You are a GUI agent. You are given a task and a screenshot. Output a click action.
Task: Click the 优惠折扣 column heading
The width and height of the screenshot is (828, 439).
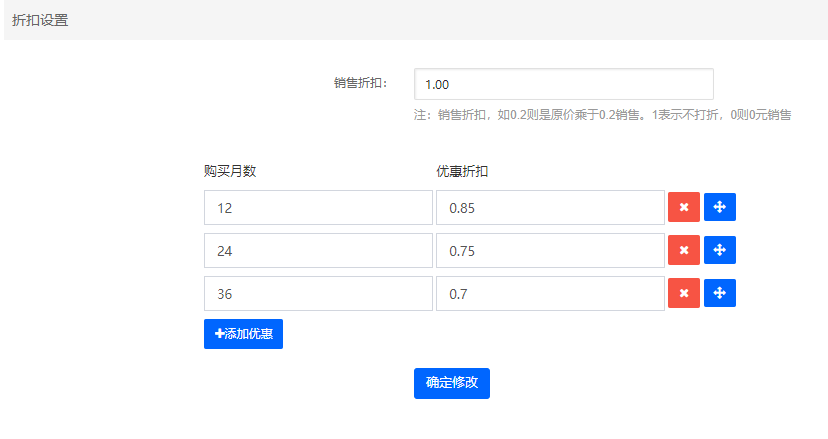coord(462,171)
